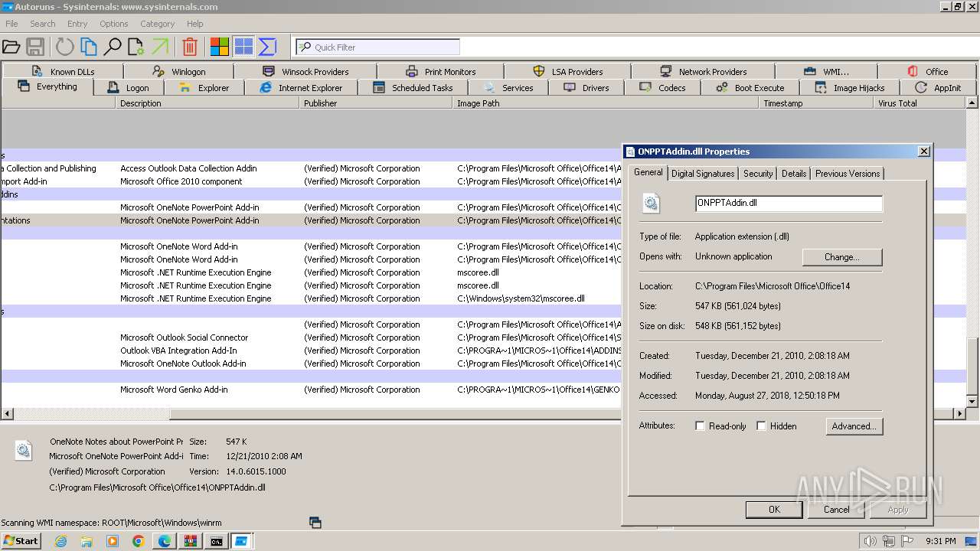Sort by the Publisher column header
Screen dimensions: 980x551
376,103
